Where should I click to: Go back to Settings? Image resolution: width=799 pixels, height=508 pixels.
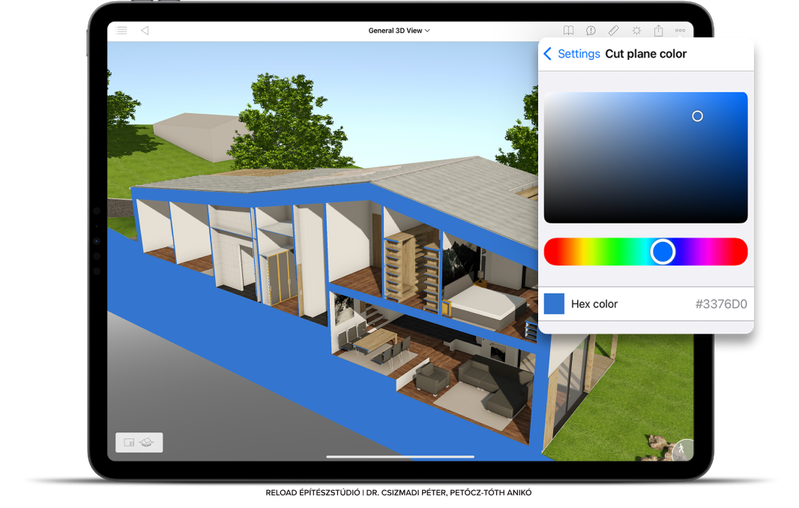(x=579, y=54)
